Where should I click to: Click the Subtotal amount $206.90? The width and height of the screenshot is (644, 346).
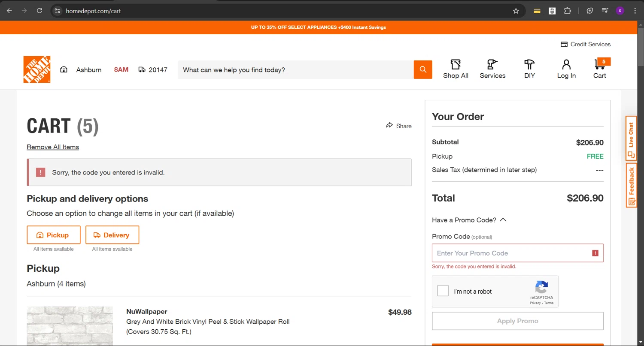click(x=589, y=142)
